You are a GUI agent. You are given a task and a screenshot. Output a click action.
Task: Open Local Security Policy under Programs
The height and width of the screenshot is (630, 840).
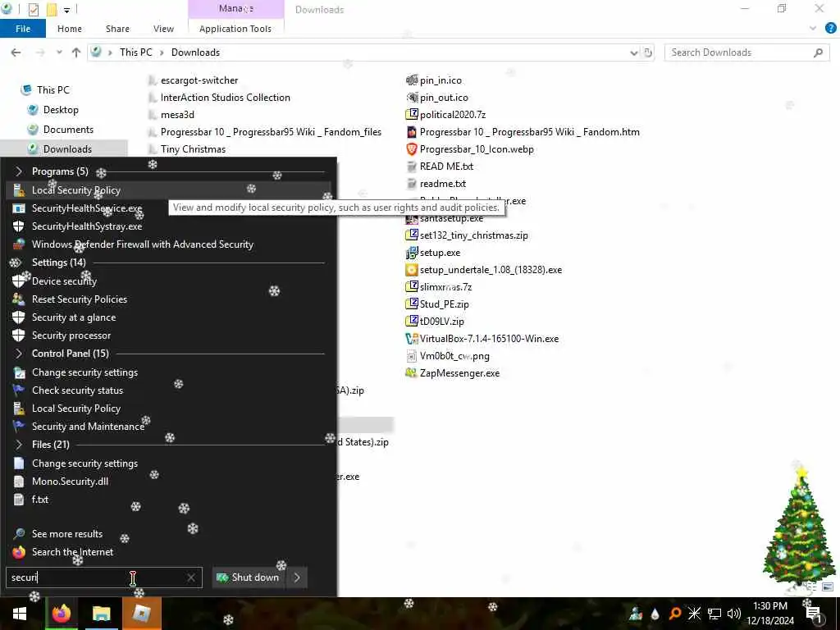[169, 190]
